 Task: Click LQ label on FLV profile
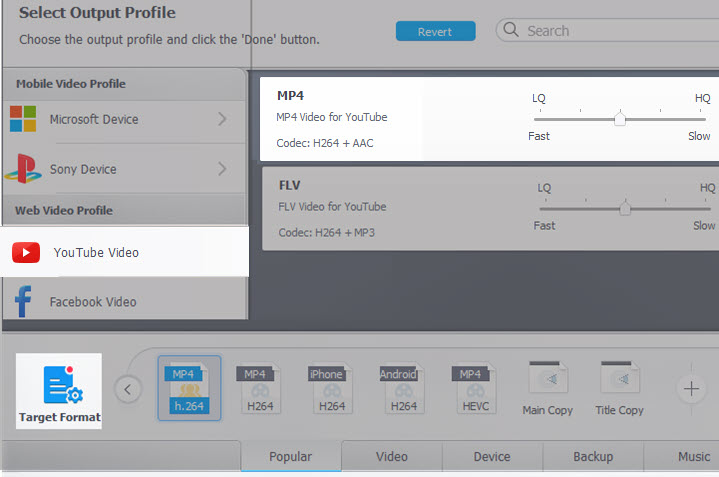click(x=544, y=188)
